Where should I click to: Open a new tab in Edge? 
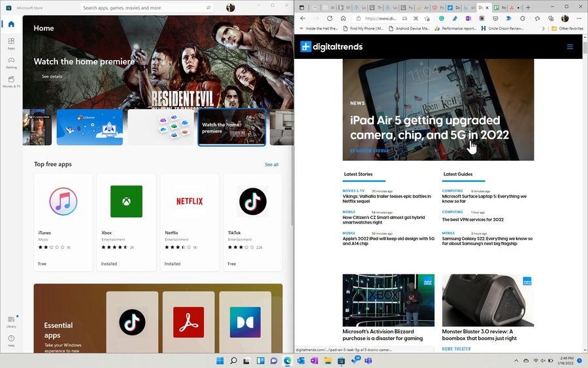coord(528,7)
